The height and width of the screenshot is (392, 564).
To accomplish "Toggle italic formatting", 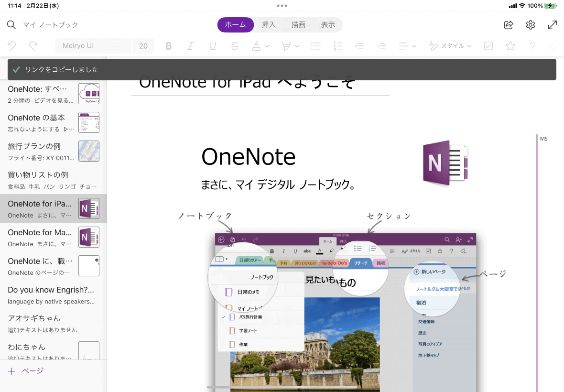I will (190, 46).
